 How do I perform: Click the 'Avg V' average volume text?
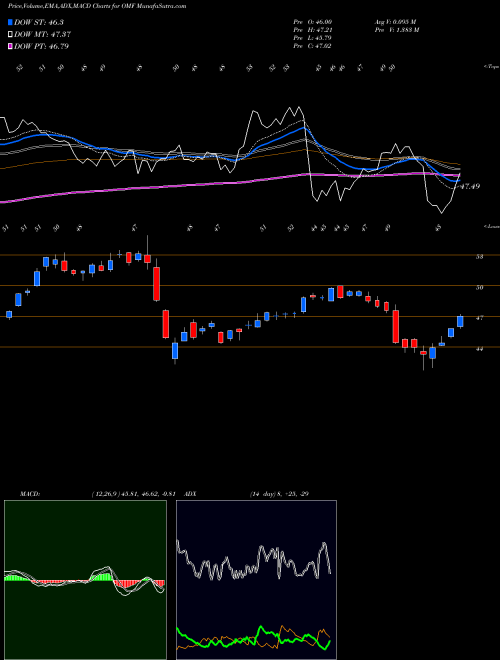395,22
